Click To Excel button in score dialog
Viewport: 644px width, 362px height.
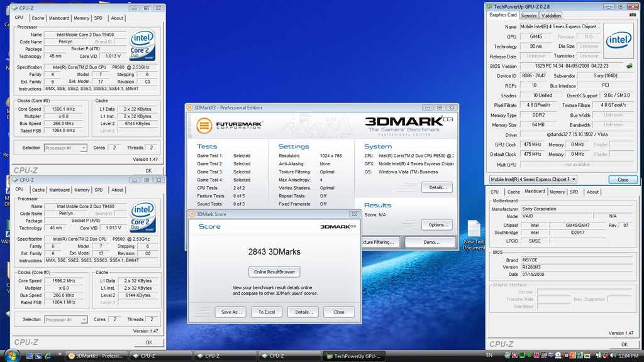(267, 312)
